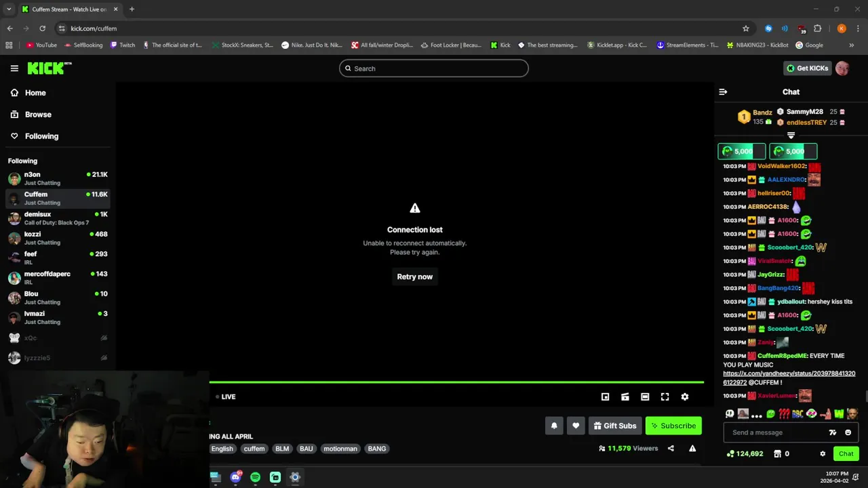Collapse the chat panel with the arrow icon
Image resolution: width=868 pixels, height=488 pixels.
click(x=723, y=91)
